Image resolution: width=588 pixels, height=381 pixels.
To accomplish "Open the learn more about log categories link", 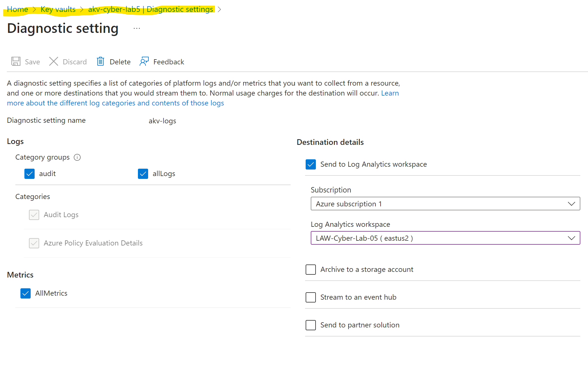I will click(x=115, y=103).
